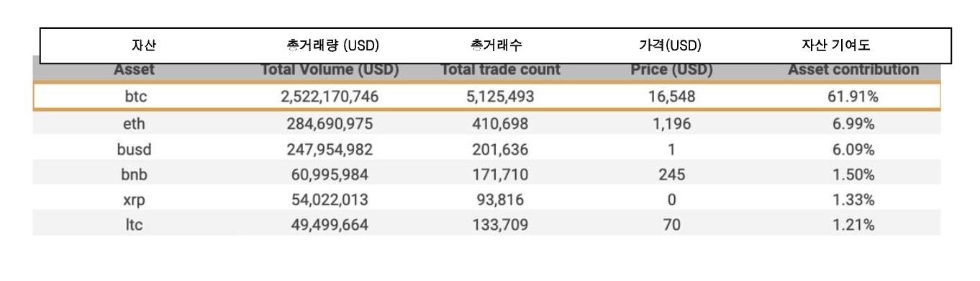This screenshot has height=281, width=980.
Task: Click the Korean header 자산 기여도
Action: pyautogui.click(x=836, y=45)
